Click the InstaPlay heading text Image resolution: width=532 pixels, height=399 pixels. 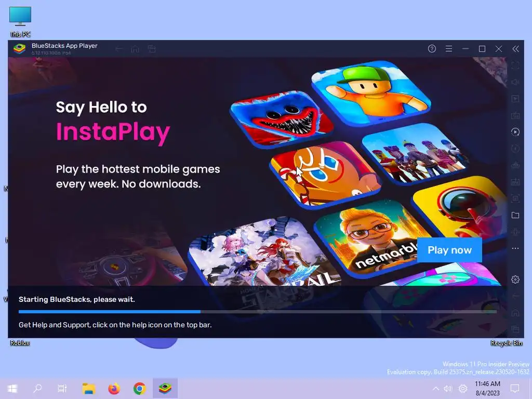[113, 132]
